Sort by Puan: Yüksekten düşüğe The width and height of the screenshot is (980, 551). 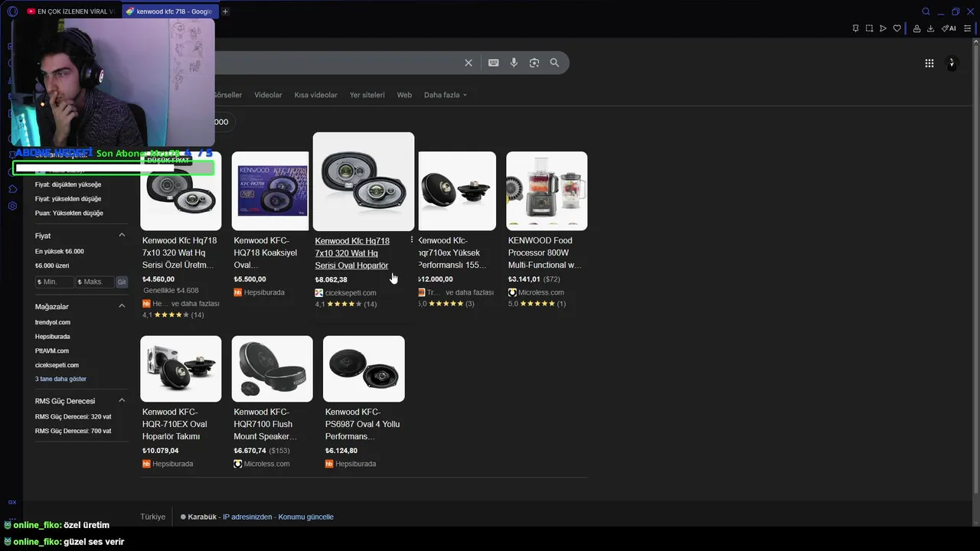tap(69, 213)
